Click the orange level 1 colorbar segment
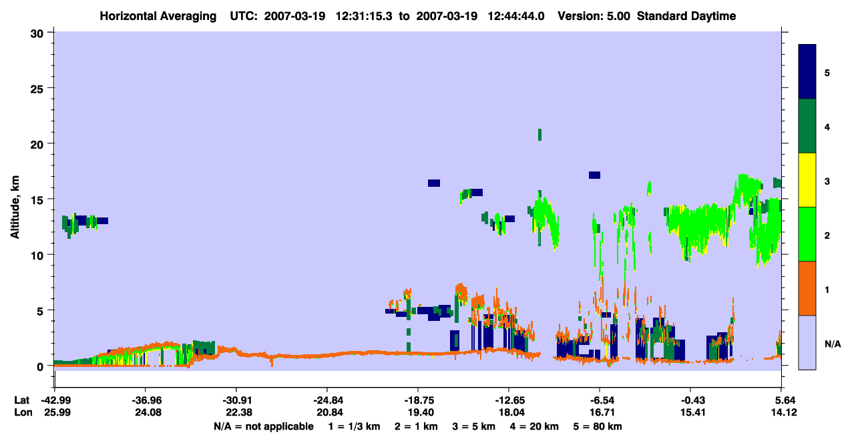This screenshot has height=445, width=868. pos(807,288)
